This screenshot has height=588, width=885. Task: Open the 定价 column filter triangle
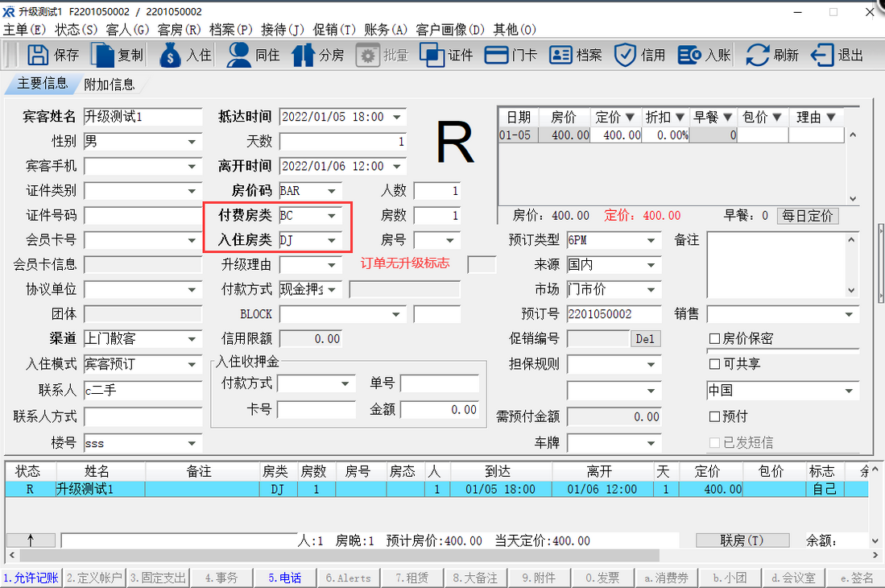[629, 117]
